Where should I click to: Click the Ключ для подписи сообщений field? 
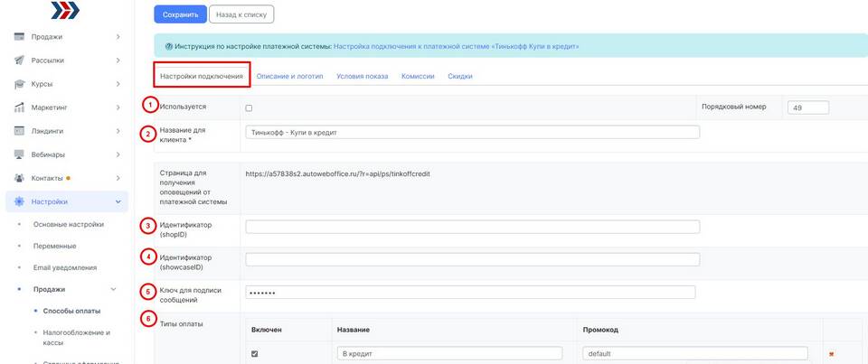click(x=470, y=292)
